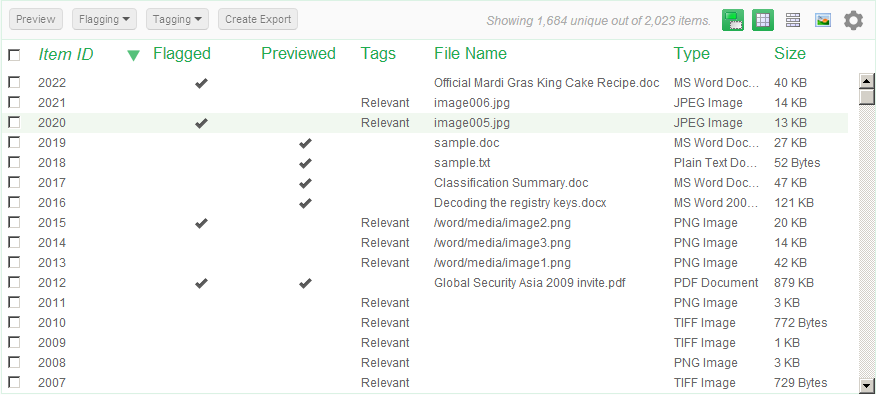Switch to the table grid view icon
Image resolution: width=876 pixels, height=395 pixels.
[763, 21]
